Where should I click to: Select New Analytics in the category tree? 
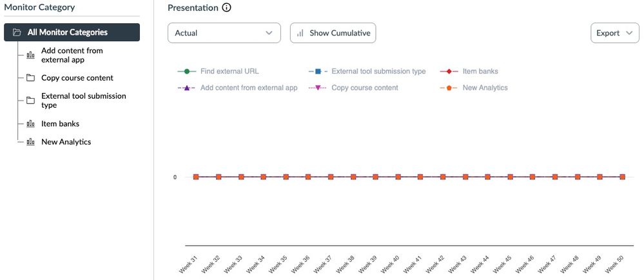[x=66, y=142]
